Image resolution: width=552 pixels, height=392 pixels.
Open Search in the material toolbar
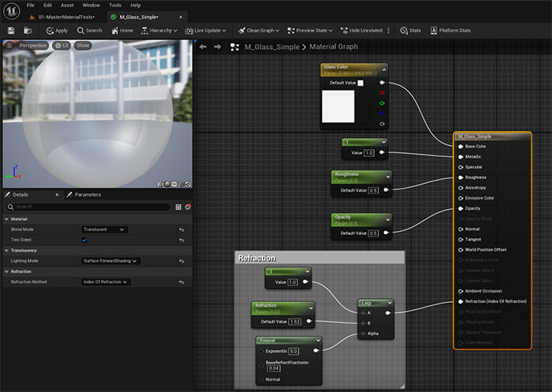pyautogui.click(x=89, y=31)
